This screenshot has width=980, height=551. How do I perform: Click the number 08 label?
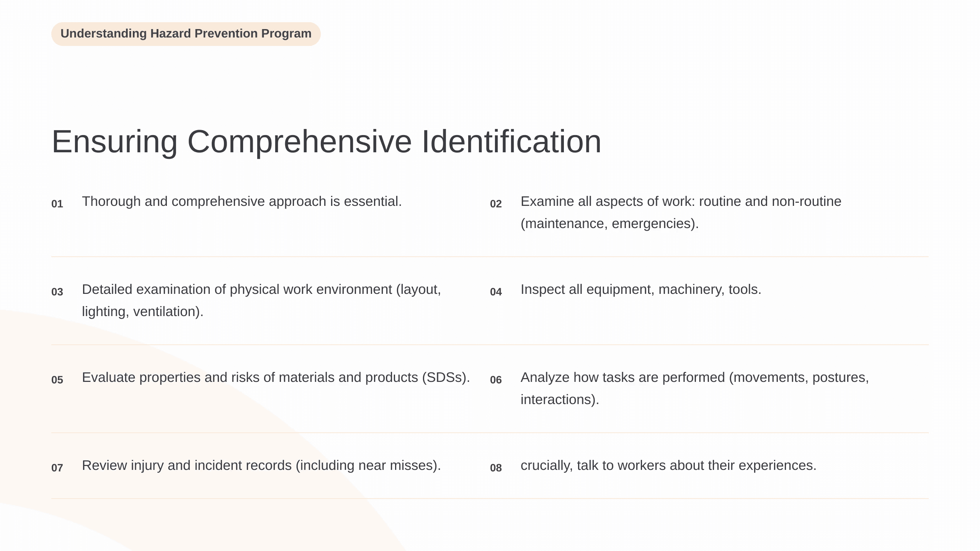pos(496,468)
